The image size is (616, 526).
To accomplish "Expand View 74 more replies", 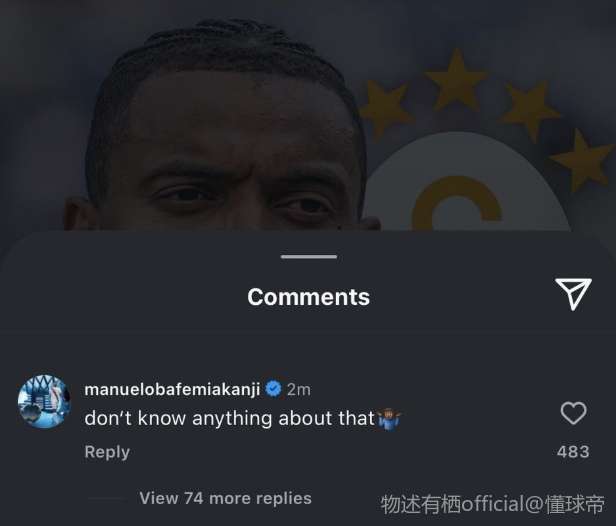I will (x=226, y=498).
